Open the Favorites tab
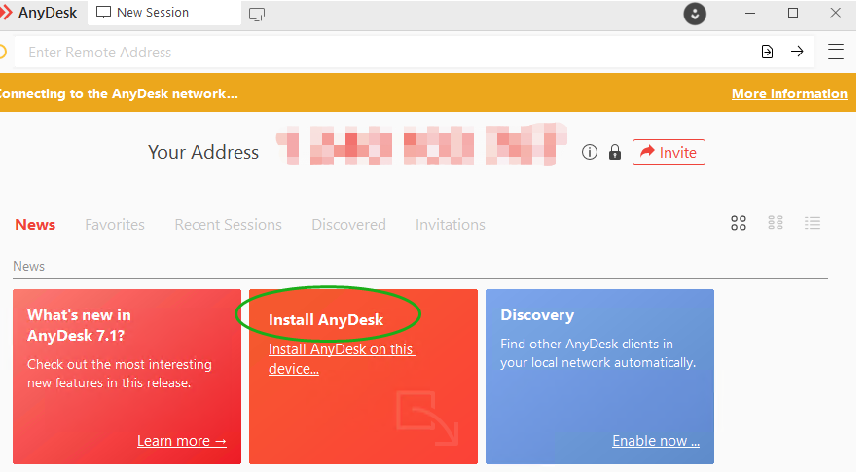 [x=115, y=225]
